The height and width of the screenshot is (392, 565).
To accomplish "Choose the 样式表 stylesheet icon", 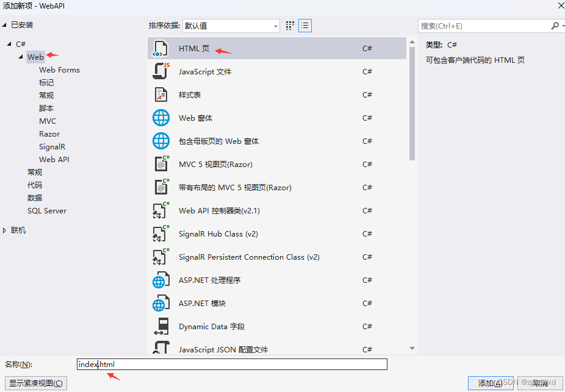I will point(160,94).
